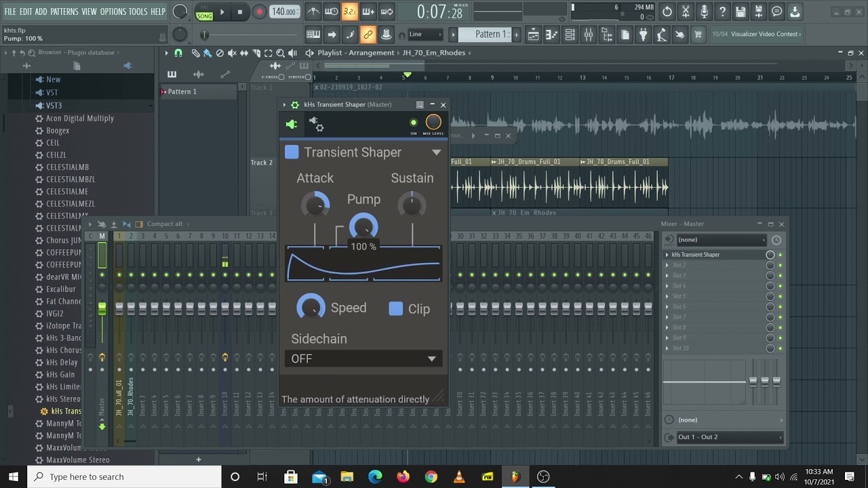Adjust the MIX LEVEL knob

(433, 122)
